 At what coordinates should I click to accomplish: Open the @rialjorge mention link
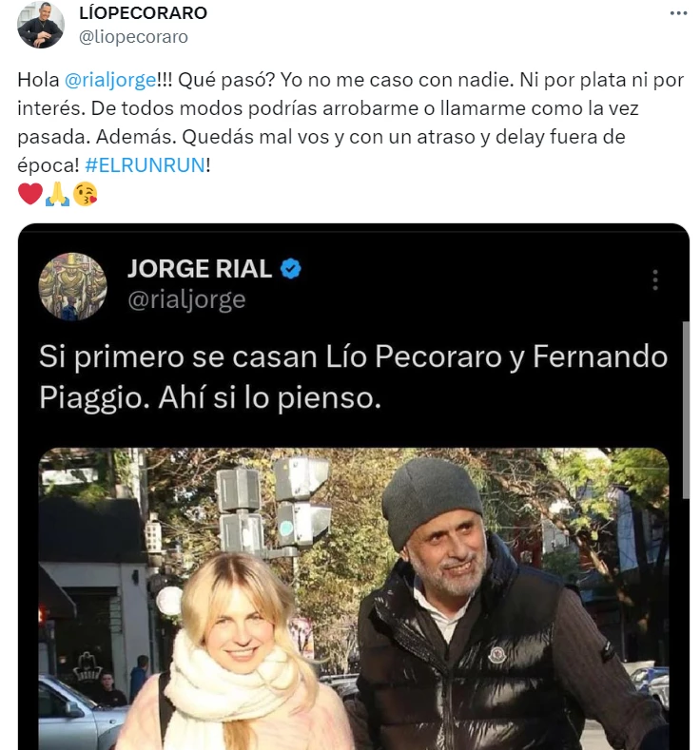110,80
